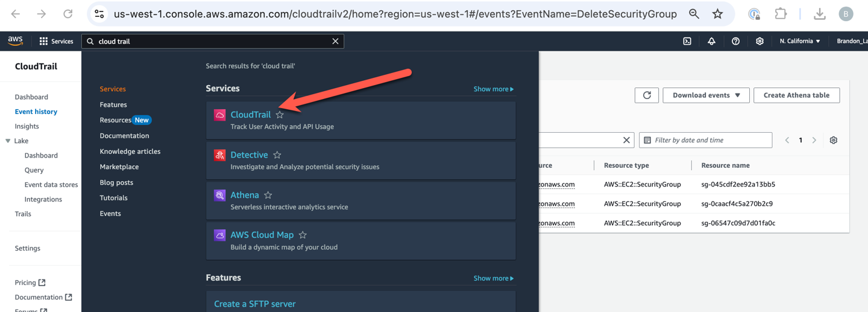Screen dimensions: 868x312
Task: Click the AWS logo home icon
Action: tap(15, 41)
